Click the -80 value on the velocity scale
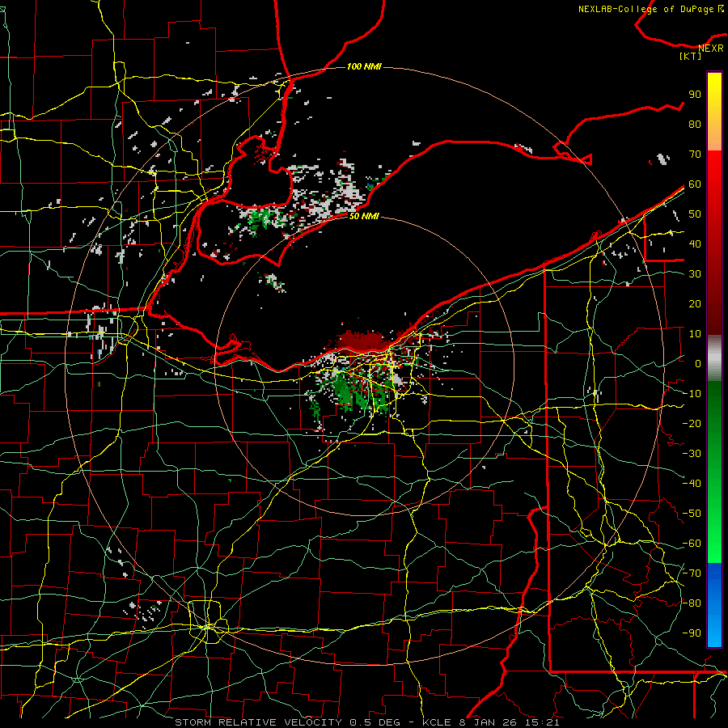 pyautogui.click(x=692, y=603)
